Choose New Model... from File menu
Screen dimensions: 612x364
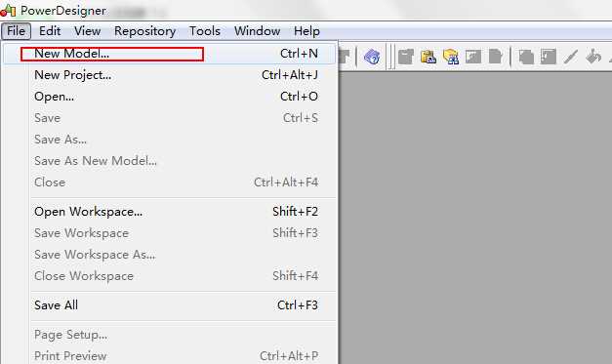170,54
